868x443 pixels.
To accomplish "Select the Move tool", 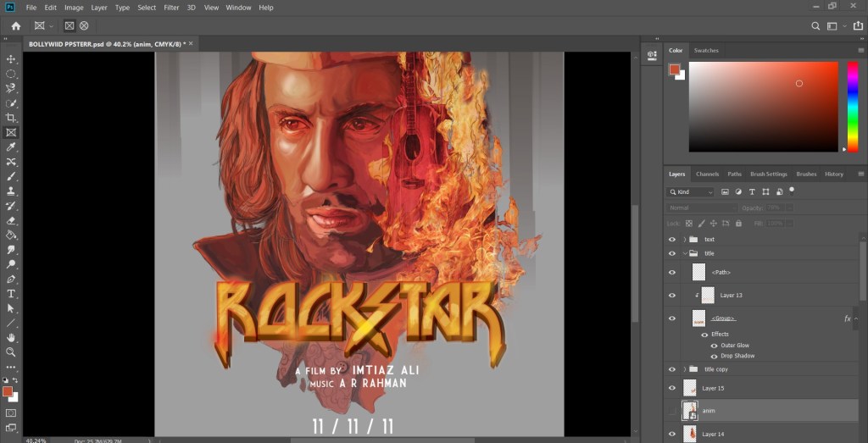I will 11,58.
